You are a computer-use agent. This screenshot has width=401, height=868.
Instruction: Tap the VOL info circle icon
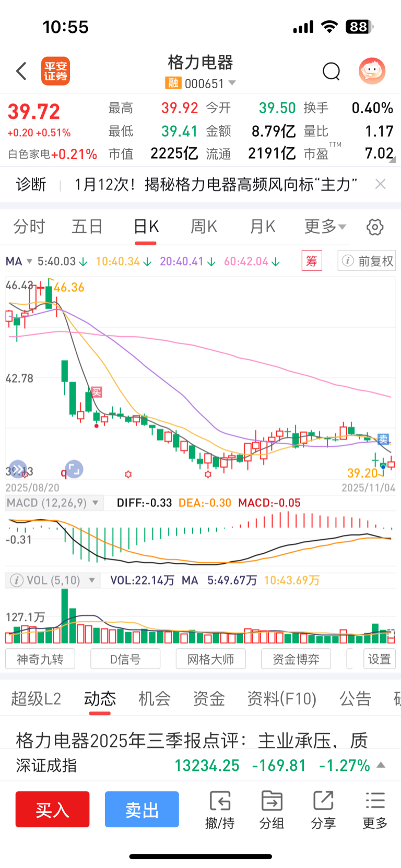click(x=17, y=580)
